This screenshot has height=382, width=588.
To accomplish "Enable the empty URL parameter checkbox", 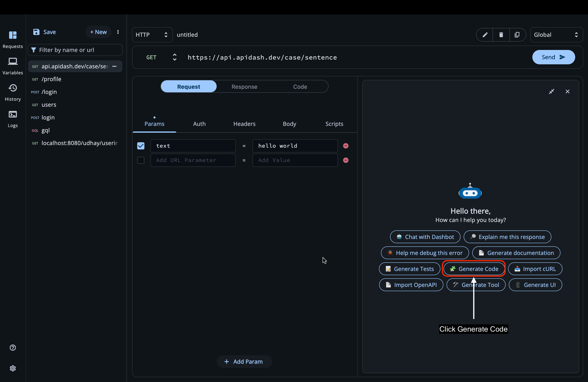I will click(141, 160).
